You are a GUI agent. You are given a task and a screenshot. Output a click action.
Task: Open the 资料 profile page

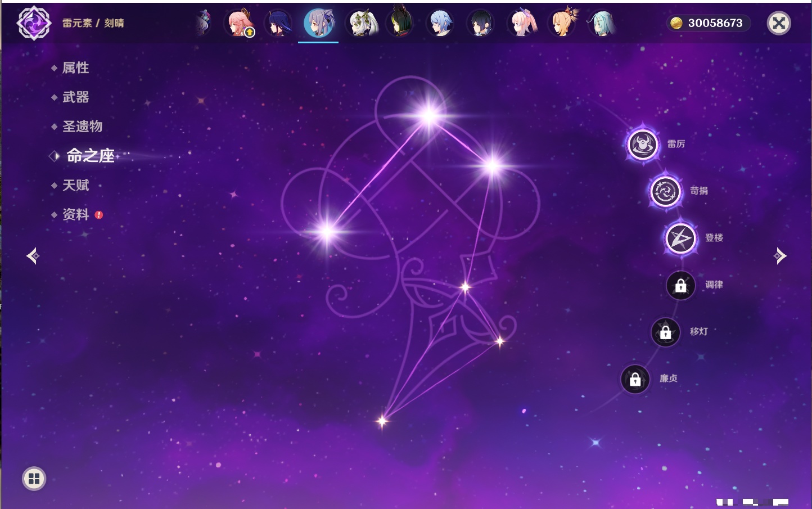(76, 214)
